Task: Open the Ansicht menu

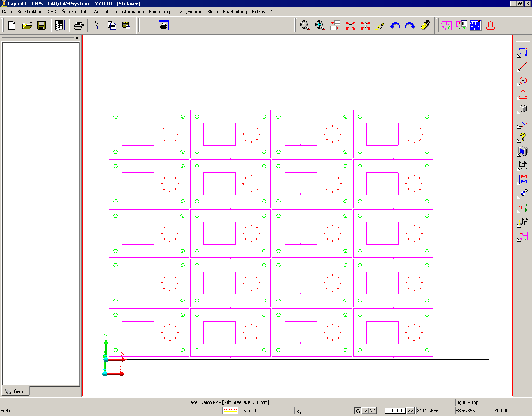Action: (x=101, y=12)
